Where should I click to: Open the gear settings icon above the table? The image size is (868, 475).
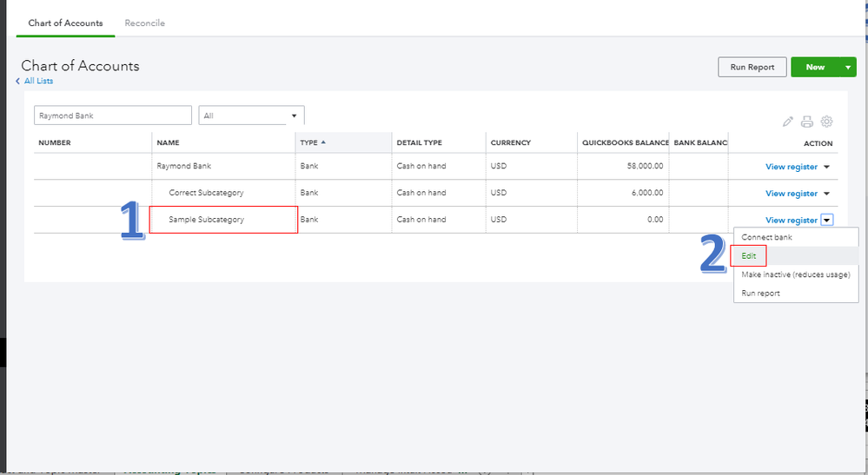827,122
